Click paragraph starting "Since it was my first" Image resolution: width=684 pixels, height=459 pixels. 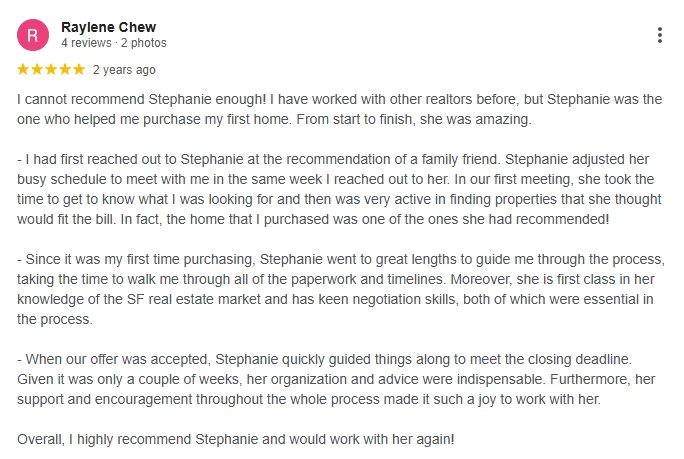point(341,289)
